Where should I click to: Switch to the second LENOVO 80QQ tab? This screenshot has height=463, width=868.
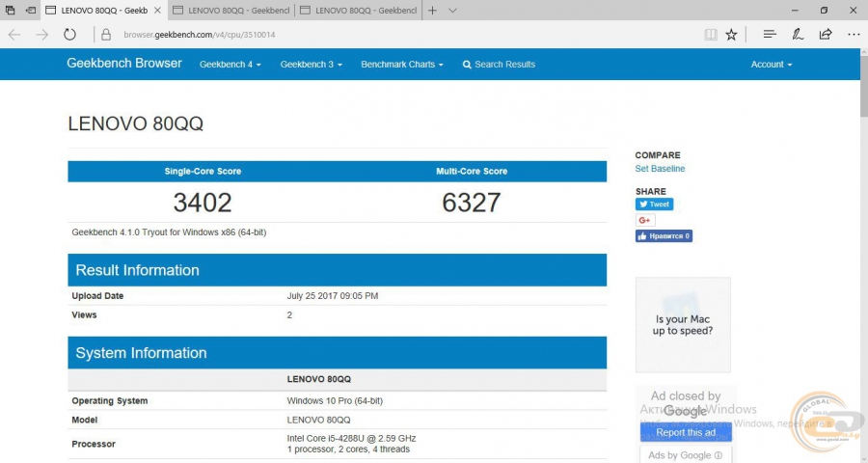coord(231,10)
